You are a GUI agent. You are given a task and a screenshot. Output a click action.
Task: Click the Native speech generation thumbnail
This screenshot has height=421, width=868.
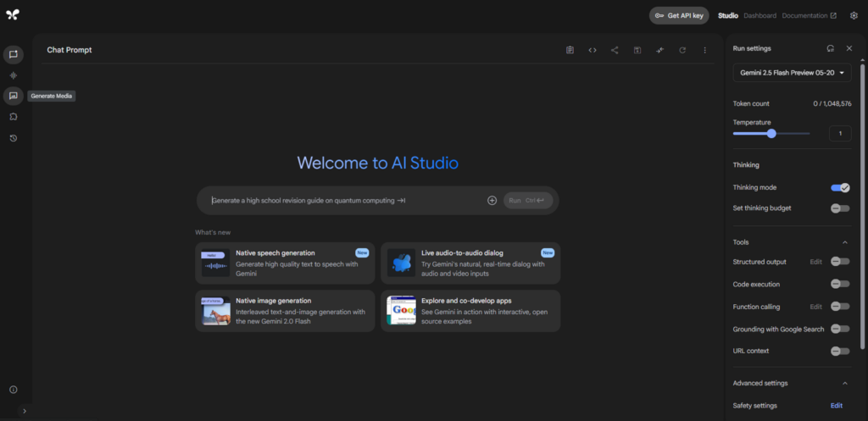coord(215,263)
